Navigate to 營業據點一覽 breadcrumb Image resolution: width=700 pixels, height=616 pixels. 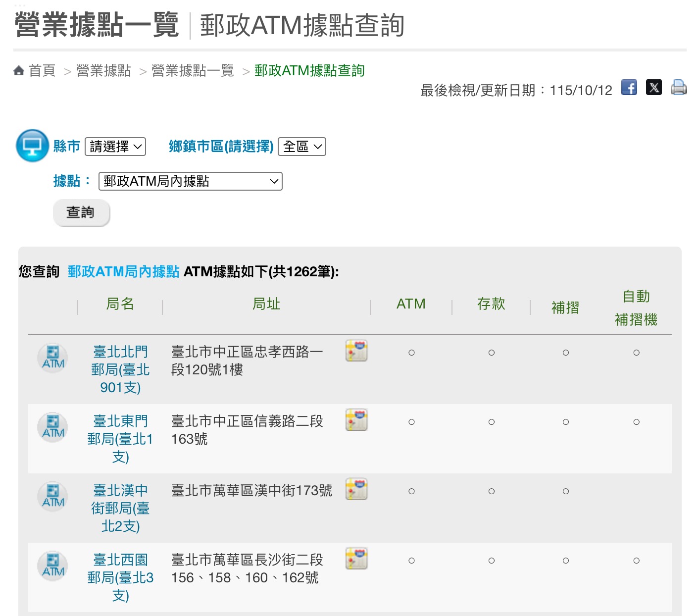pos(193,71)
